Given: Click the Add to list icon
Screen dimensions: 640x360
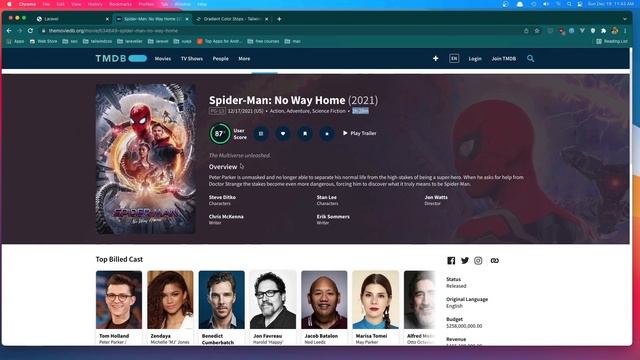Looking at the screenshot, I should pyautogui.click(x=261, y=133).
